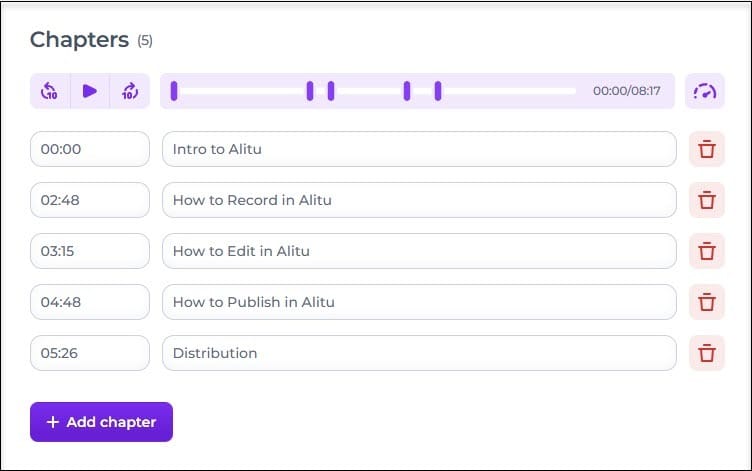The image size is (752, 471).
Task: Select the fourth chapter marker on timeline
Action: (407, 91)
